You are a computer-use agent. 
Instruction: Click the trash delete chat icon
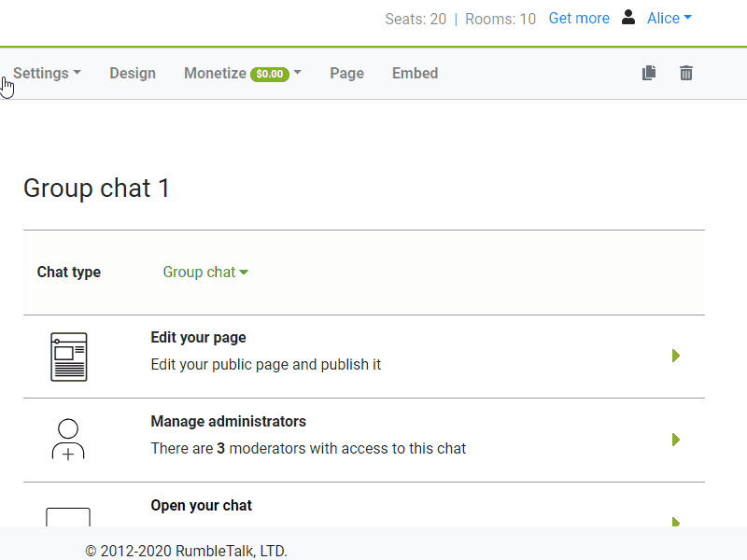click(x=686, y=73)
